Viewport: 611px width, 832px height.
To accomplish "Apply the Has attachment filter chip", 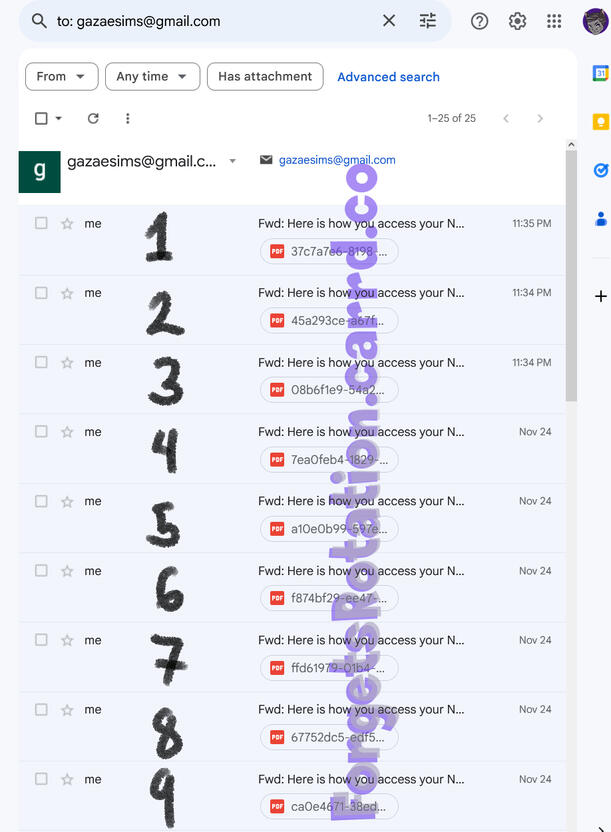I will pos(265,76).
